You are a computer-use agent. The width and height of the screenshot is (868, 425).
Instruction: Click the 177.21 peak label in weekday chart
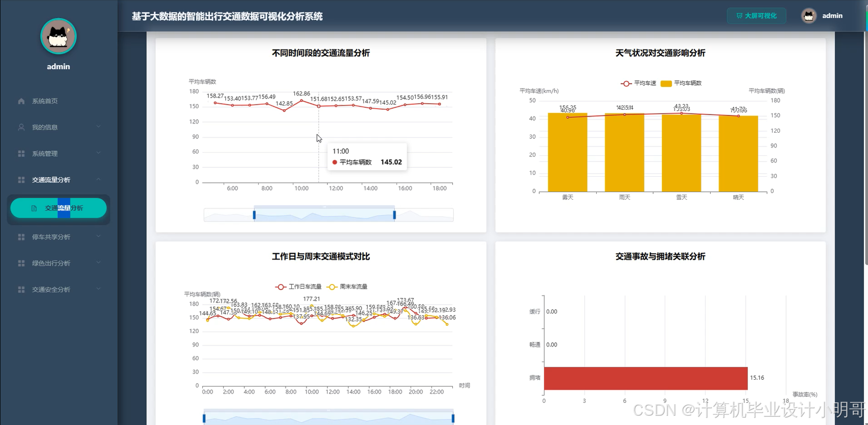tap(312, 299)
